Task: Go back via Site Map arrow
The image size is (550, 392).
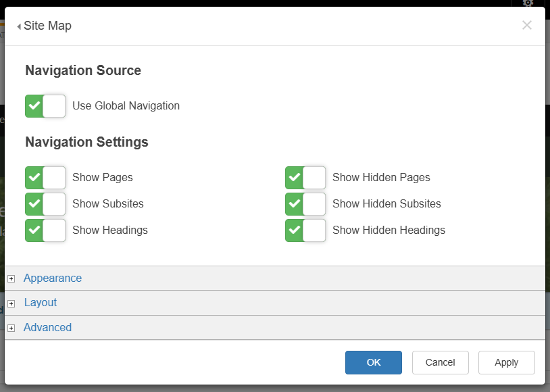Action: pyautogui.click(x=19, y=26)
